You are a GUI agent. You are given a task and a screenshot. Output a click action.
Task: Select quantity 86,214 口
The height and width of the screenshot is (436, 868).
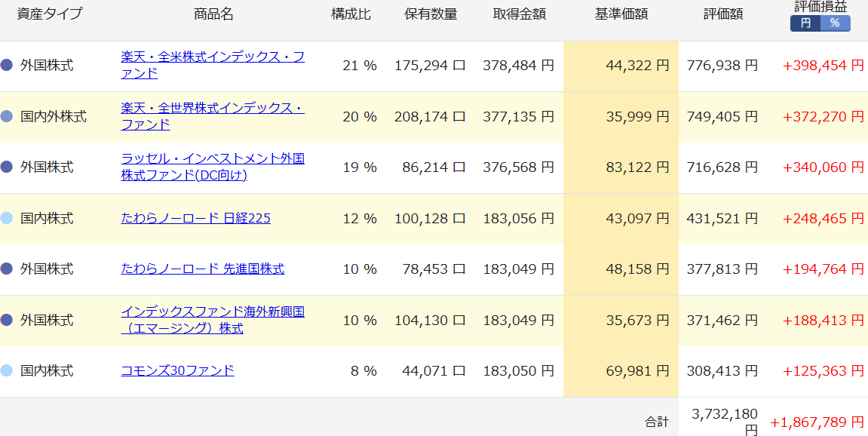434,167
